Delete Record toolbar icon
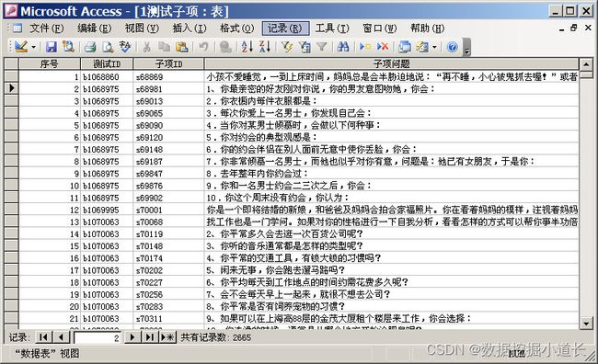This screenshot has height=364, width=598. pos(383,47)
